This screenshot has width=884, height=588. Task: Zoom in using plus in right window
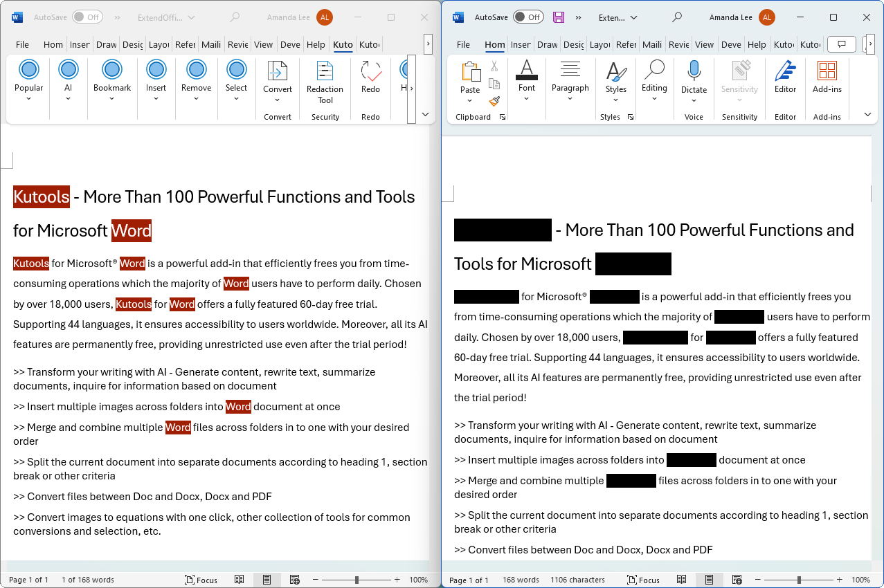(x=840, y=580)
